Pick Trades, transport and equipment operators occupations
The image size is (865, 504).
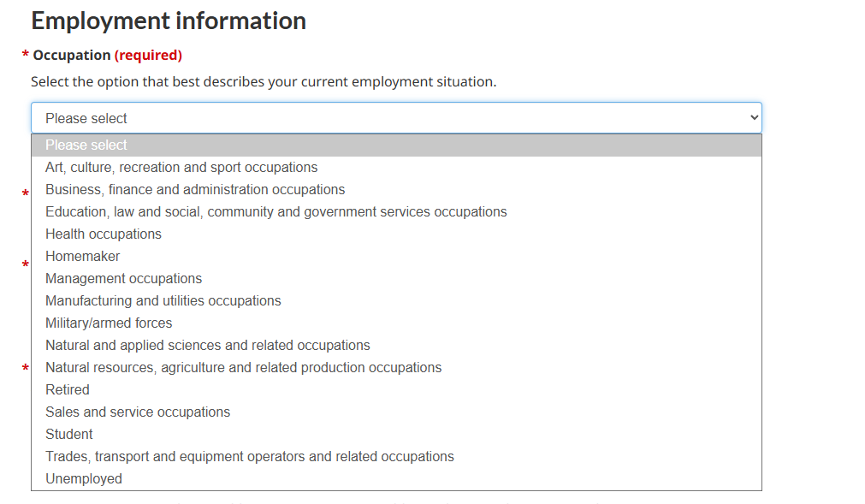pyautogui.click(x=396, y=457)
